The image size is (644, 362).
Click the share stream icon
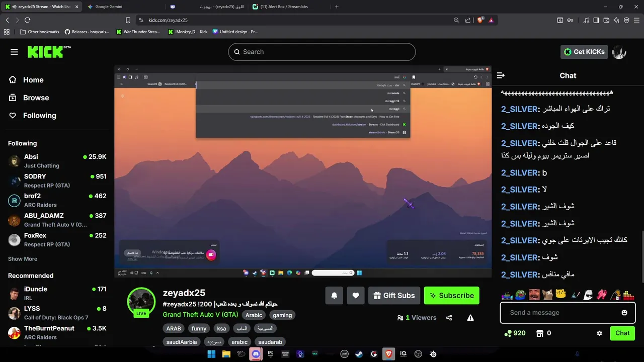point(449,318)
